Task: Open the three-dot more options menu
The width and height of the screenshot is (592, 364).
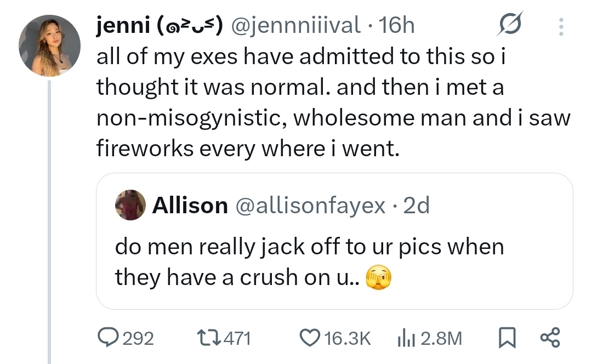Action: pos(560,25)
